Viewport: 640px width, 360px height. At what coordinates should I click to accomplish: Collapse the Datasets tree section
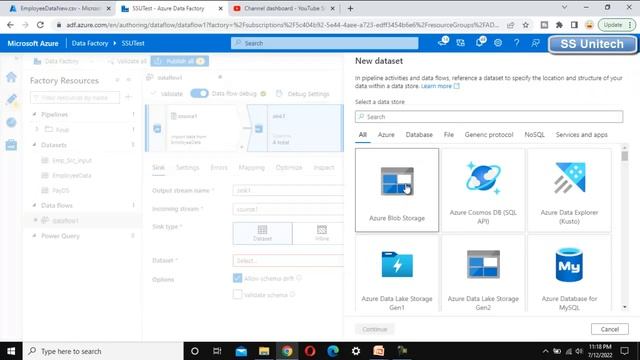click(x=34, y=145)
